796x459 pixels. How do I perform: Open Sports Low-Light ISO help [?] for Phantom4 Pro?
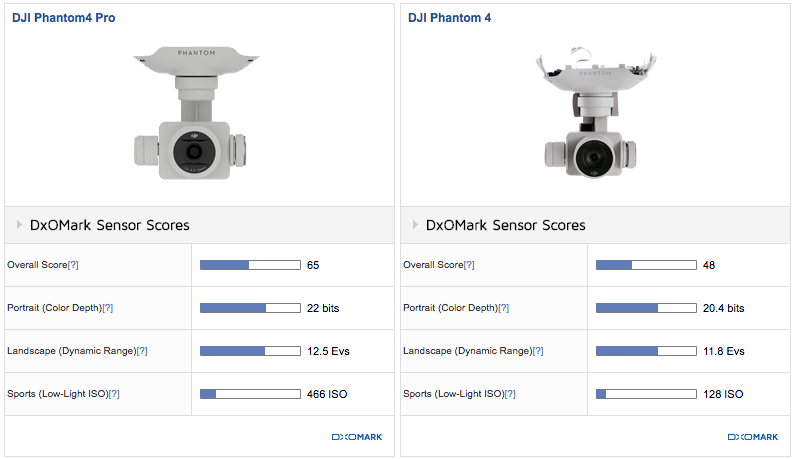coord(114,394)
